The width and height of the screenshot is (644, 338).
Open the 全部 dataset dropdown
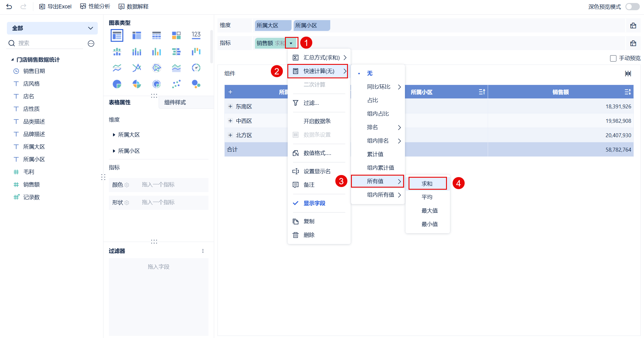(52, 28)
